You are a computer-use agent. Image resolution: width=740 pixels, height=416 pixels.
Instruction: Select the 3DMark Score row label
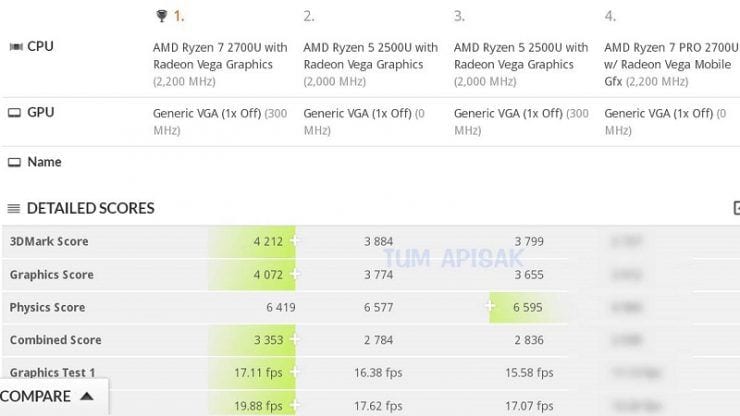pos(49,241)
